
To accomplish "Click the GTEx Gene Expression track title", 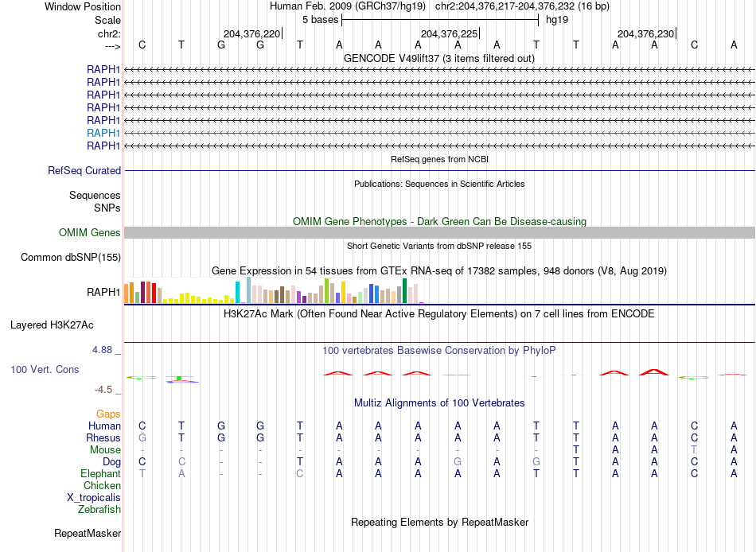I will (x=439, y=271).
